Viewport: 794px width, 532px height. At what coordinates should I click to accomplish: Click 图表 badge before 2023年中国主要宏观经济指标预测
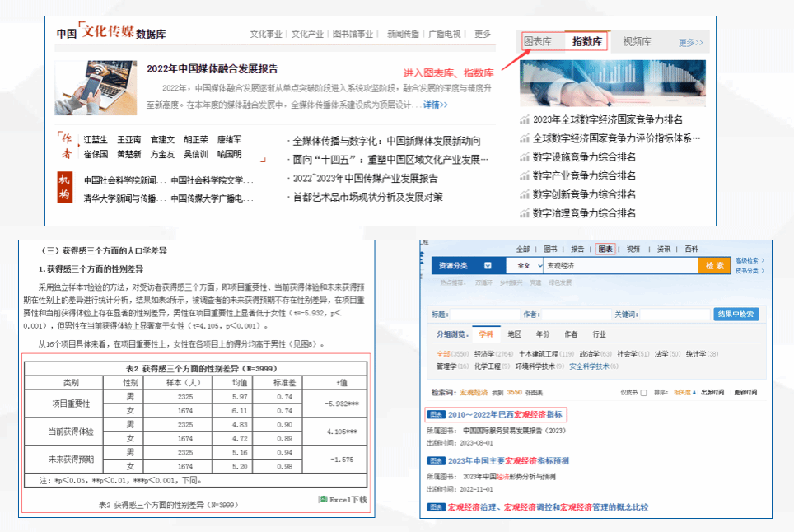tap(436, 461)
